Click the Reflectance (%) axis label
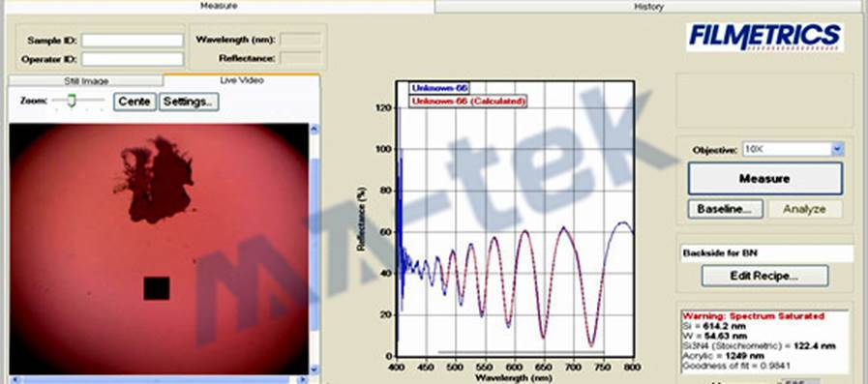This screenshot has height=384, width=868. pos(362,220)
